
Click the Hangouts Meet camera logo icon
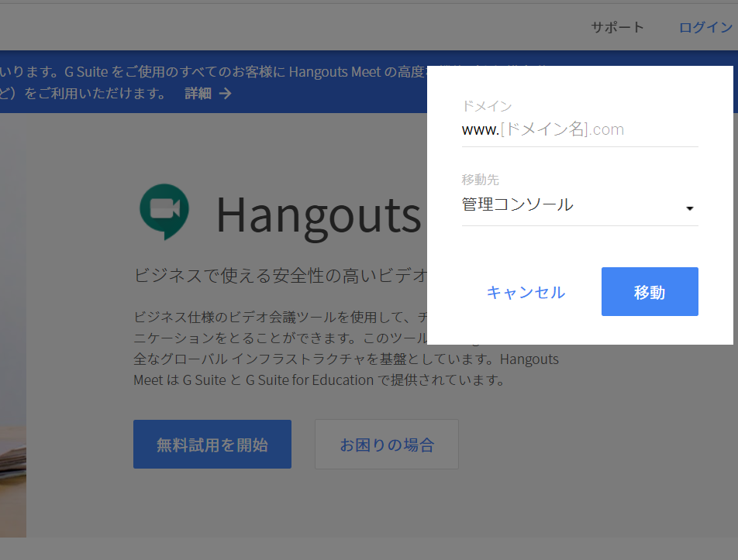164,211
